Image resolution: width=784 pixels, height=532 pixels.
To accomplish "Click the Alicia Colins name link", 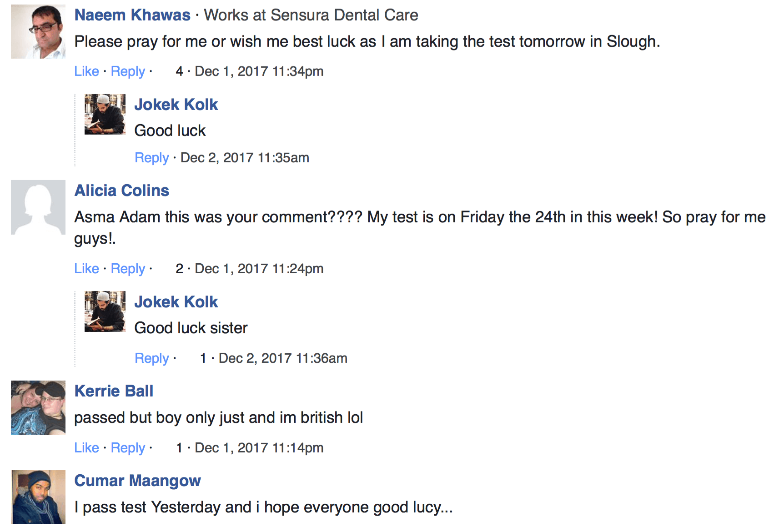I will [122, 191].
